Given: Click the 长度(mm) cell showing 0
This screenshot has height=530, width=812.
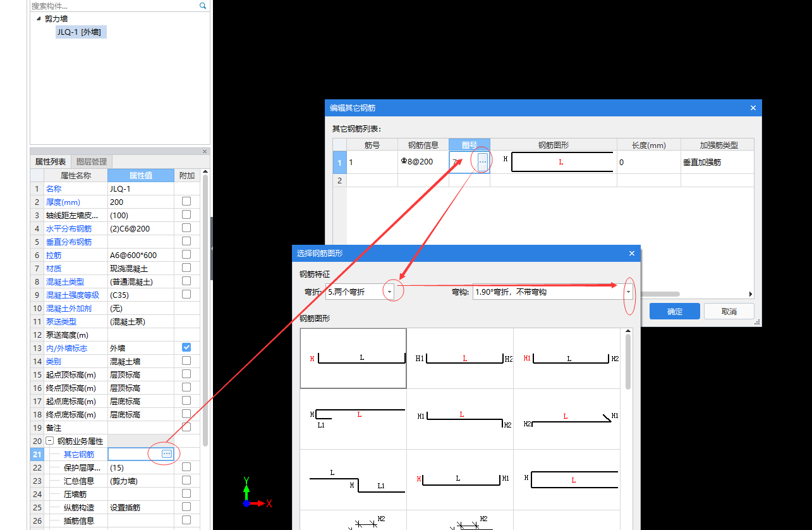Looking at the screenshot, I should point(648,162).
